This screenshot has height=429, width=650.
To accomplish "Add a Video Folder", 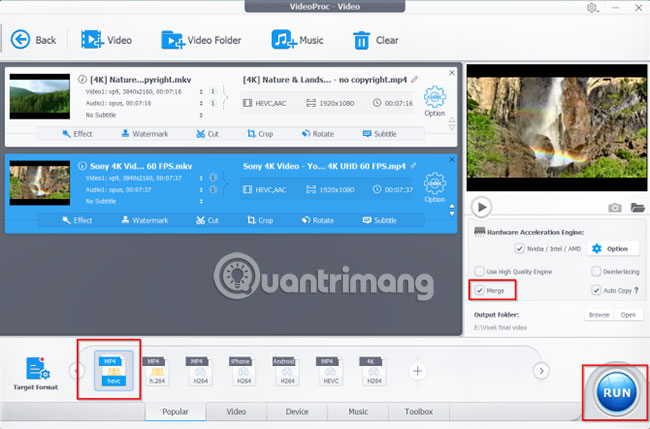I will point(201,40).
